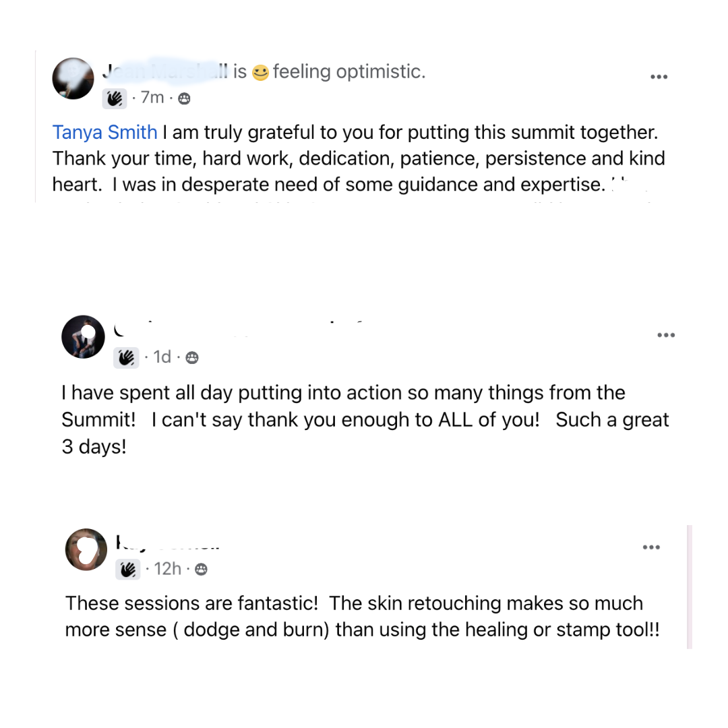Click the group privacy icon after 12h
Screen dimensions: 728x728
click(x=201, y=570)
